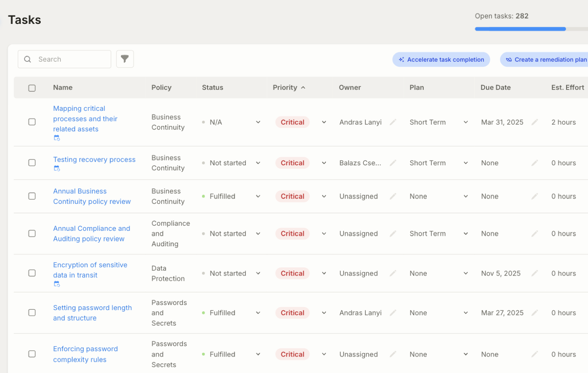
Task: Select the Enforcing password complexity rules row
Action: tap(32, 354)
